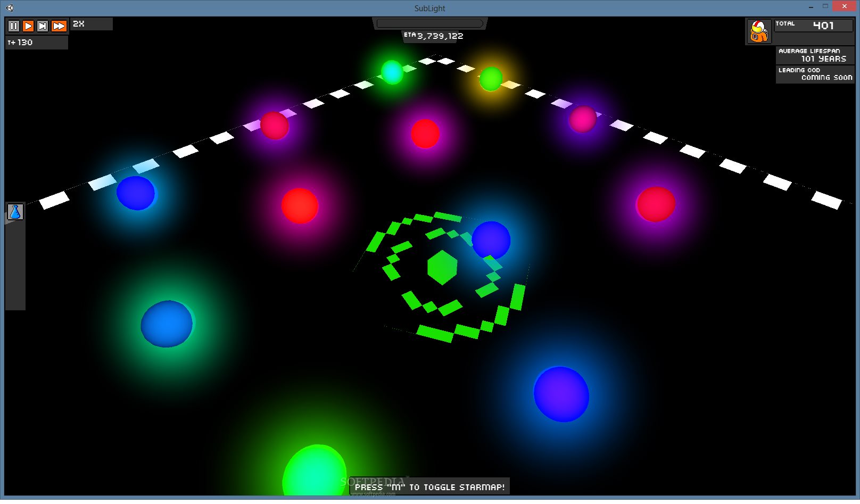Open the blue flask research icon
The image size is (860, 504).
(x=15, y=212)
